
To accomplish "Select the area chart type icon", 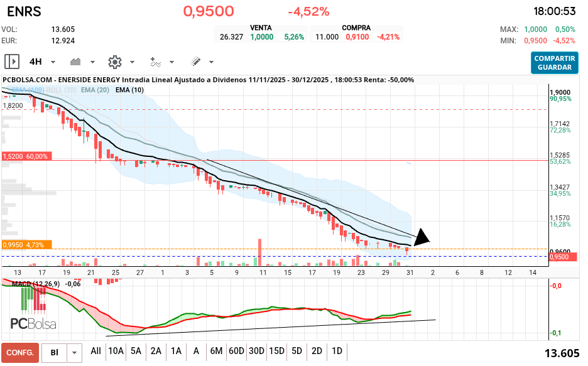I will (74, 62).
